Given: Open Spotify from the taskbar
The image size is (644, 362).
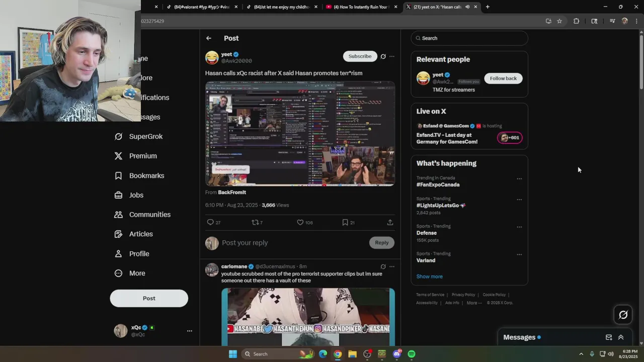Looking at the screenshot, I should pos(412,354).
